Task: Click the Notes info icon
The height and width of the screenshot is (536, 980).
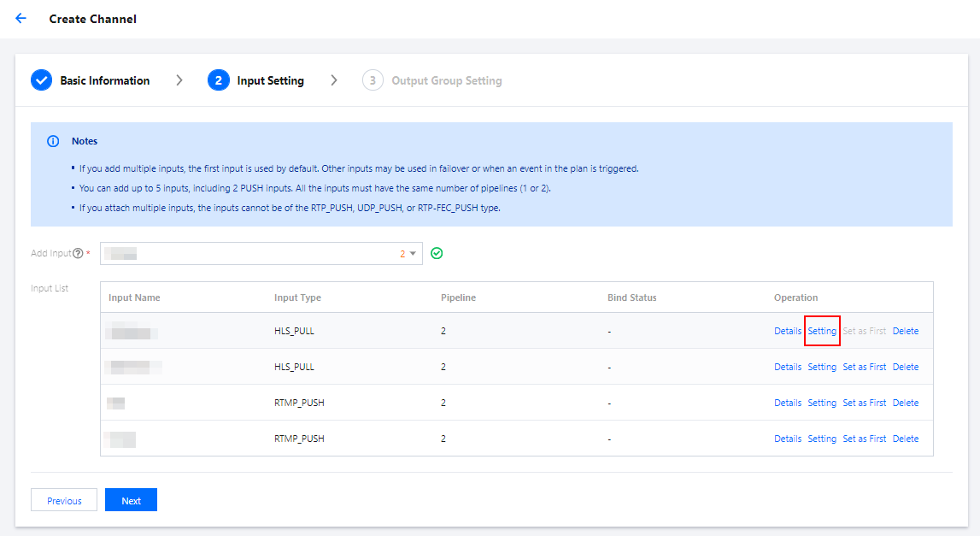Action: (53, 141)
